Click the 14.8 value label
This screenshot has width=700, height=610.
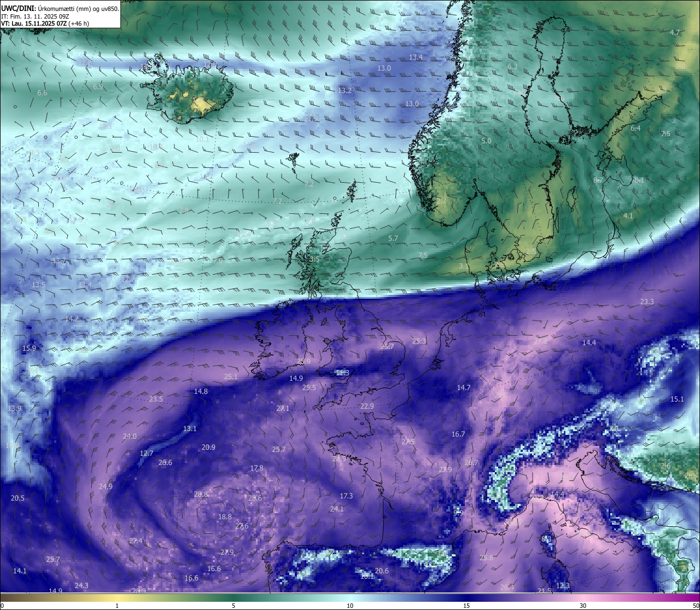coord(201,392)
